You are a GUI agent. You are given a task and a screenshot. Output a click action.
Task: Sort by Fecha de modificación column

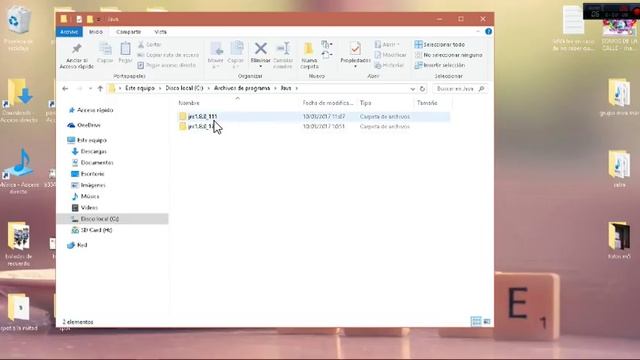click(328, 103)
